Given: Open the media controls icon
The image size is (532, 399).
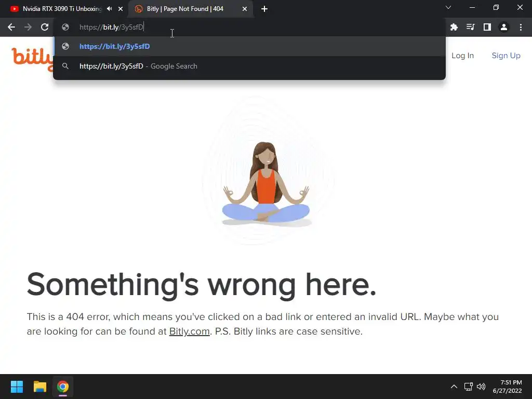Looking at the screenshot, I should pos(470,27).
